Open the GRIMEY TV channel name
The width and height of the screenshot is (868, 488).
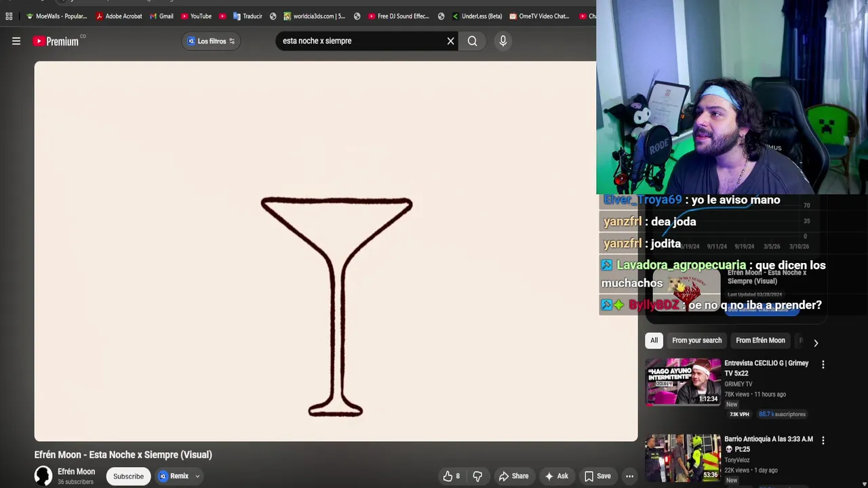pos(738,384)
